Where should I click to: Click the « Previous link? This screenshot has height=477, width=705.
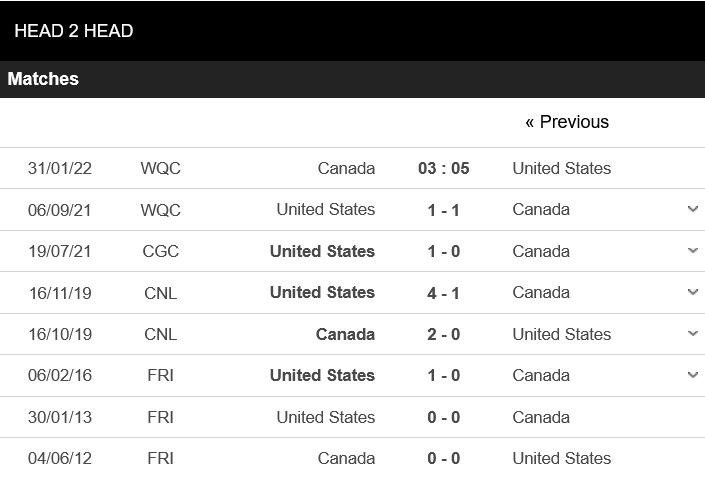tap(566, 122)
